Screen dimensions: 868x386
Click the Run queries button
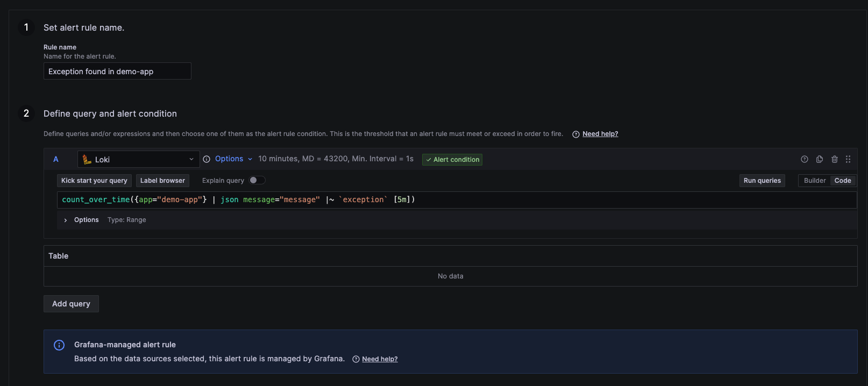pyautogui.click(x=762, y=181)
